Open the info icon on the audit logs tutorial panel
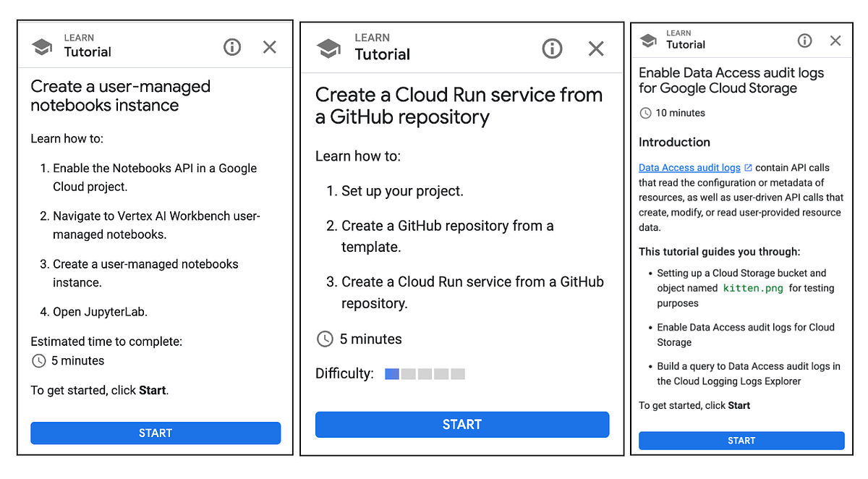 pos(804,41)
